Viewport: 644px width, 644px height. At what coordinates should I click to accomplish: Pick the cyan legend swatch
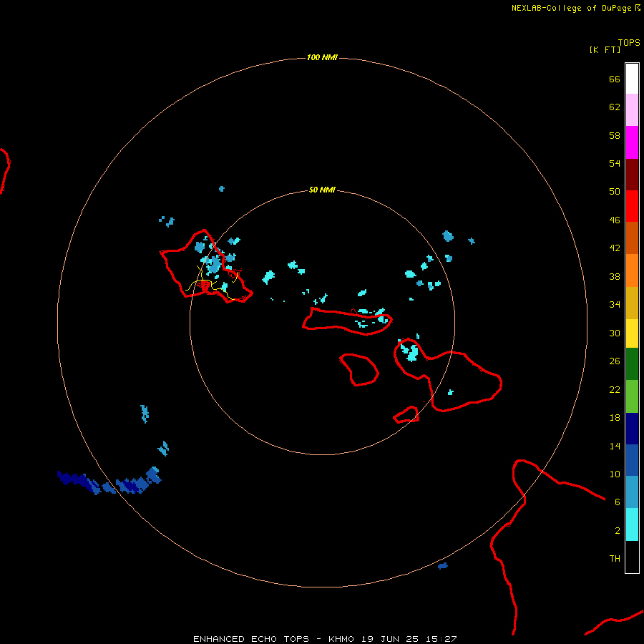[632, 525]
